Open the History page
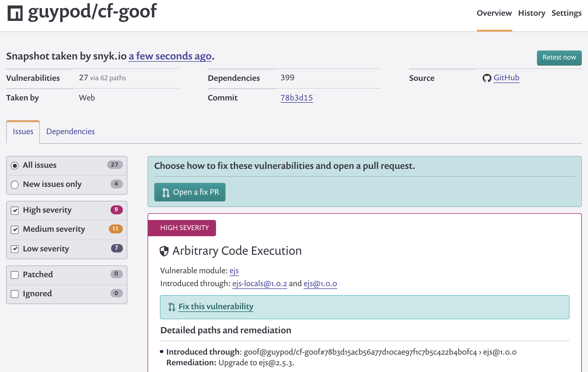Screen dimensions: 588x372 531,13
